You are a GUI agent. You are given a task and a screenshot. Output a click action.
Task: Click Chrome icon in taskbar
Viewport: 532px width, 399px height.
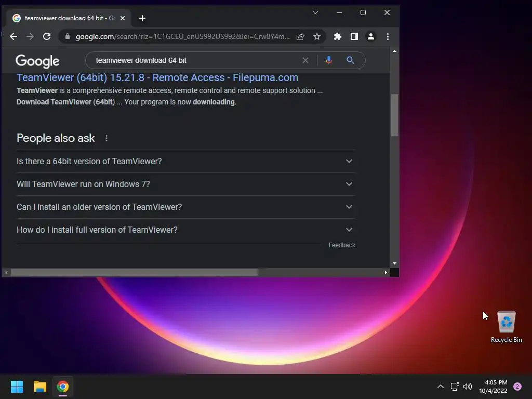point(63,387)
